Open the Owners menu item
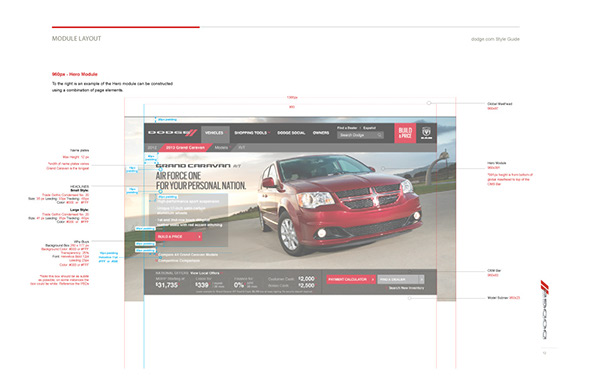 coord(321,133)
